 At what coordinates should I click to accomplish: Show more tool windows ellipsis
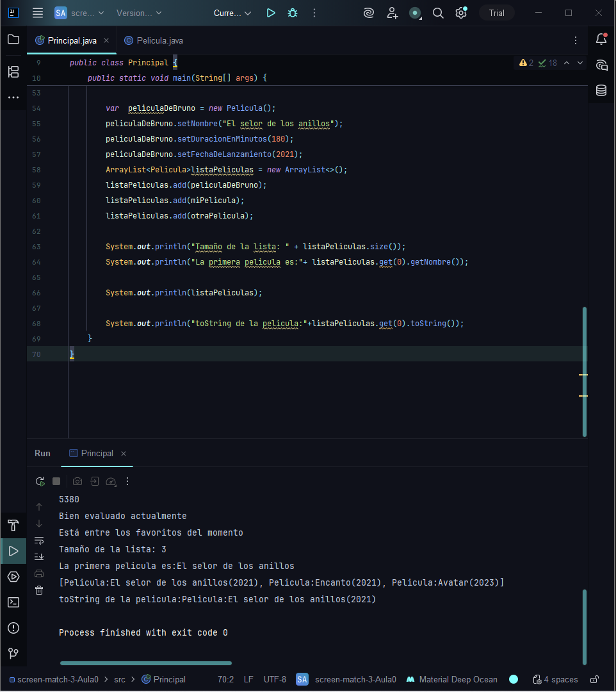[x=13, y=97]
